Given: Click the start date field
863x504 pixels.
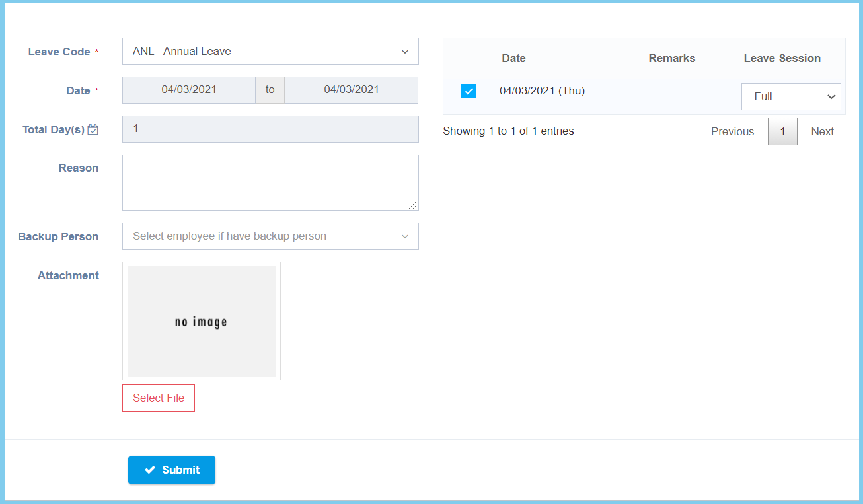Looking at the screenshot, I should pyautogui.click(x=189, y=90).
